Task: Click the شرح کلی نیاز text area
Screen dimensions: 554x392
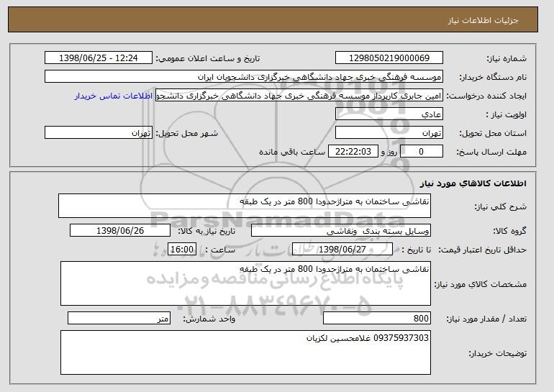Action: pos(245,206)
